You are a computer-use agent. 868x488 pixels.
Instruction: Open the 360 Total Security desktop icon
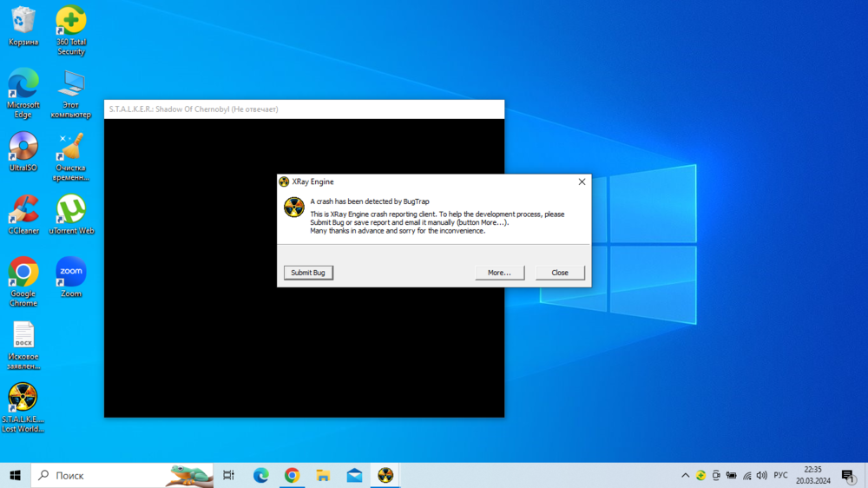coord(71,30)
